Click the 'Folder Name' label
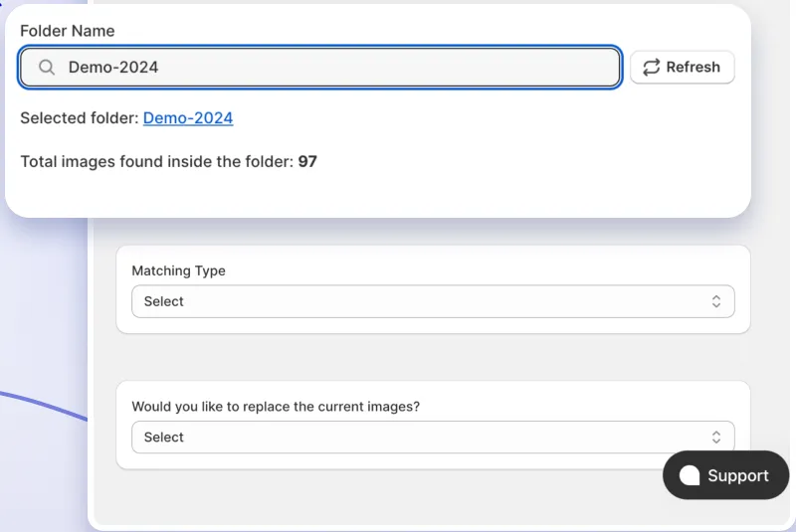The height and width of the screenshot is (532, 796). click(x=68, y=31)
